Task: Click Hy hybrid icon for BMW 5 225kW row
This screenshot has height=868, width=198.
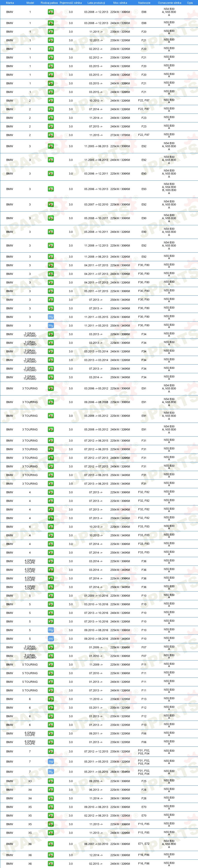Action: pos(51,630)
